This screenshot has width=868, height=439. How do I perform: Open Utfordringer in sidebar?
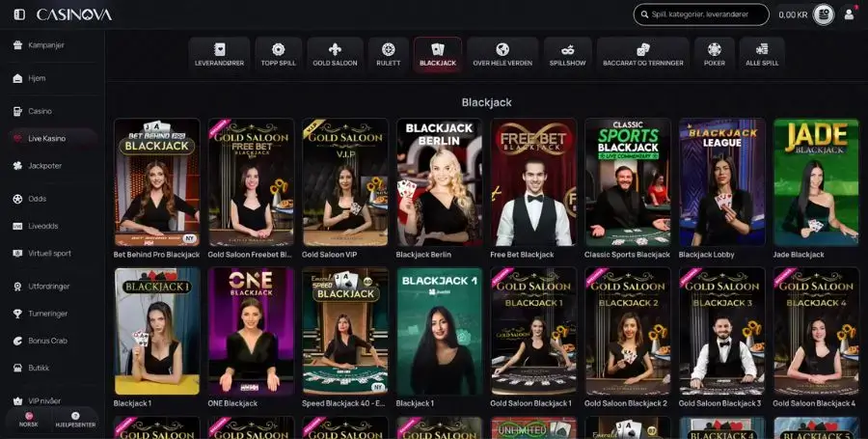click(53, 287)
